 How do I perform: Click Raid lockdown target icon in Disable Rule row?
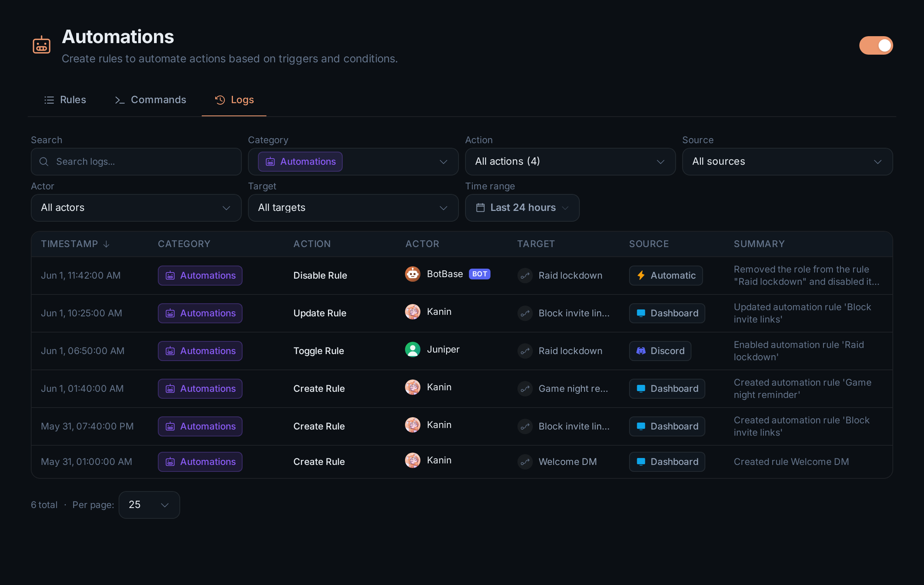(525, 276)
